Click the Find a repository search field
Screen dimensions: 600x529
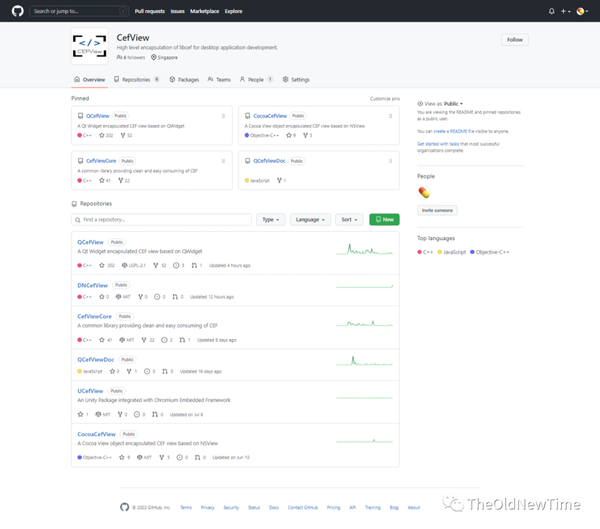(x=161, y=219)
